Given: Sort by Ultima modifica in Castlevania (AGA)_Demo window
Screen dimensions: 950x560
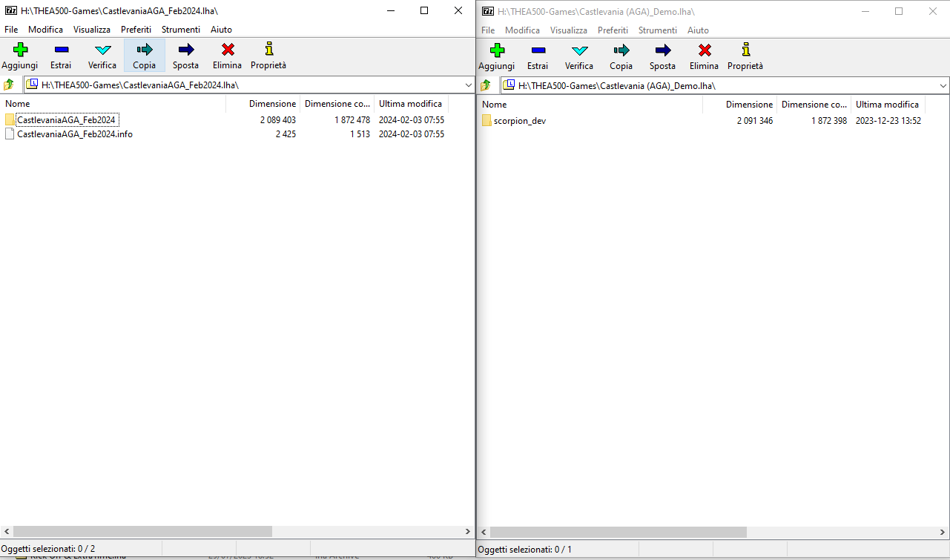Looking at the screenshot, I should [x=888, y=104].
